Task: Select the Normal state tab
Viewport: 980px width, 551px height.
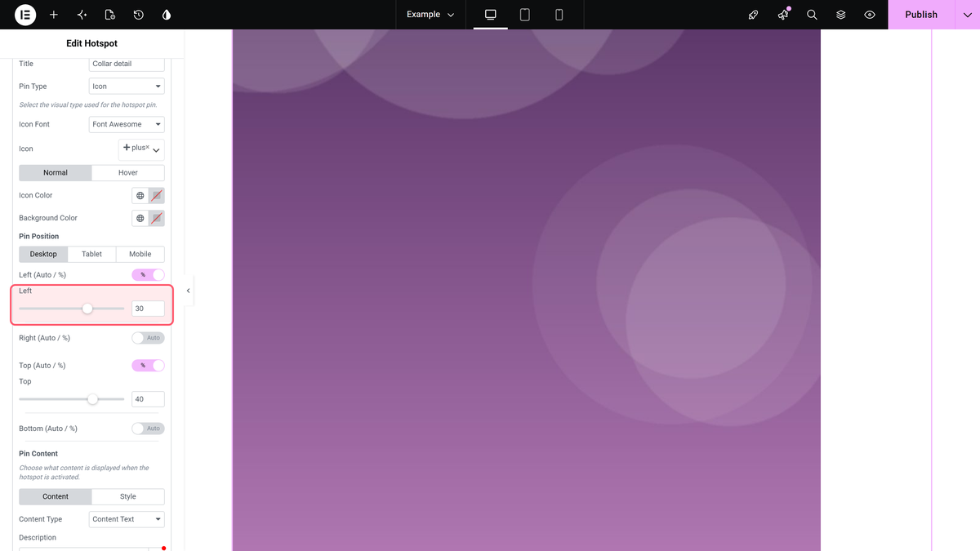Action: 56,173
